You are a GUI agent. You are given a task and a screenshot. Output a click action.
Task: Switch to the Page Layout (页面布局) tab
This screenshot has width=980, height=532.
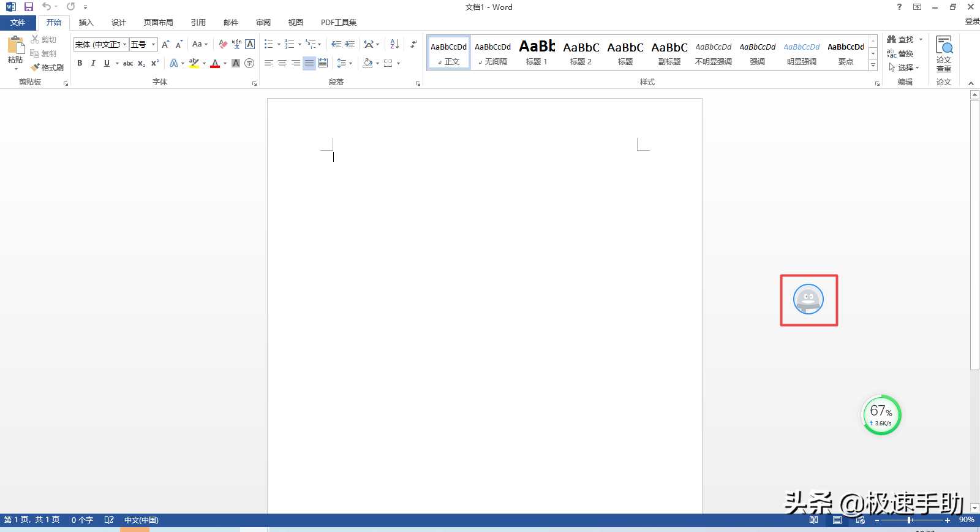click(159, 23)
